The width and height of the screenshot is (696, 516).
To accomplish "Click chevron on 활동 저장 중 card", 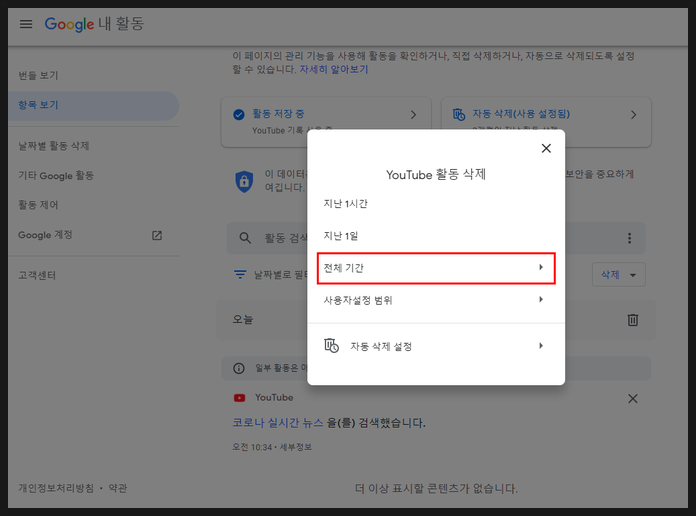I will [413, 115].
